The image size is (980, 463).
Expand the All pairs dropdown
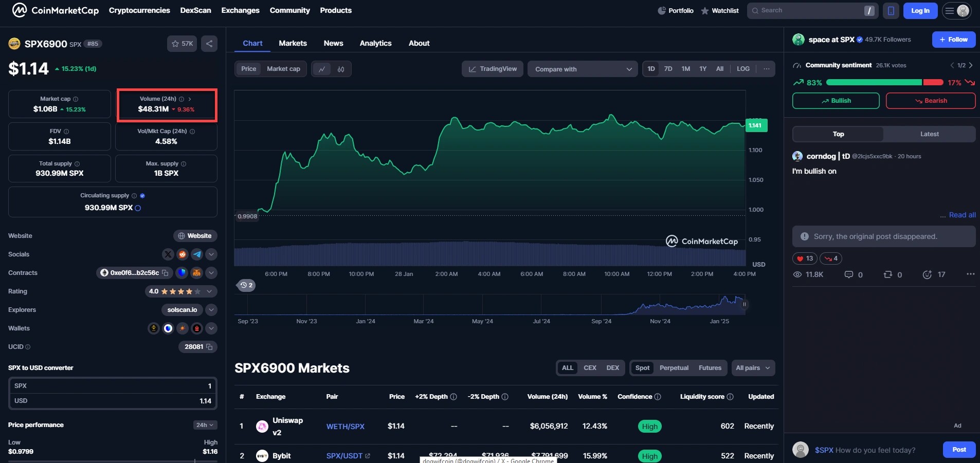tap(753, 368)
